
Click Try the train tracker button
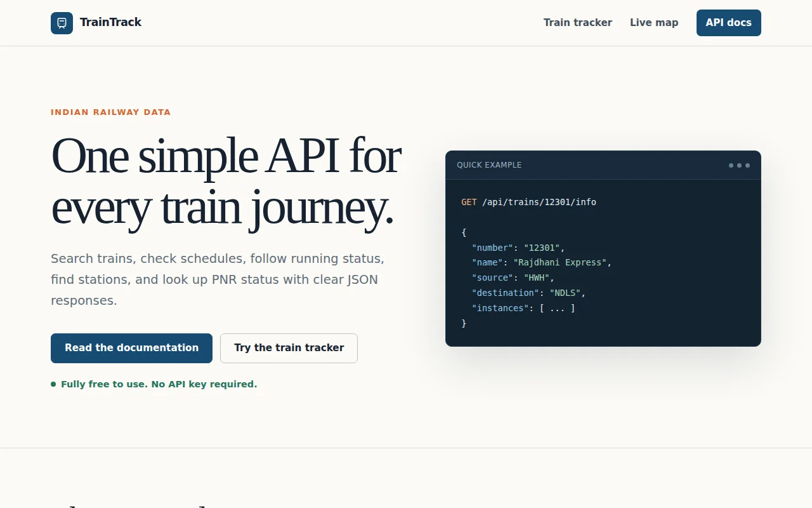point(289,348)
